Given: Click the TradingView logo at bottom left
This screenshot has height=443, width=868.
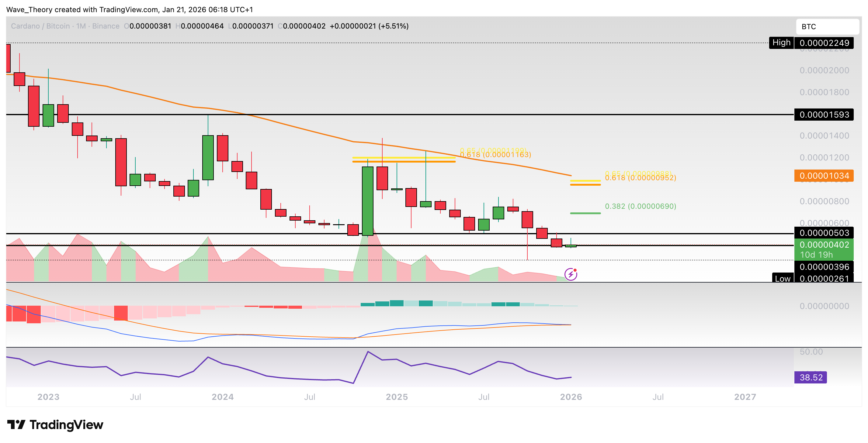Looking at the screenshot, I should [x=55, y=424].
